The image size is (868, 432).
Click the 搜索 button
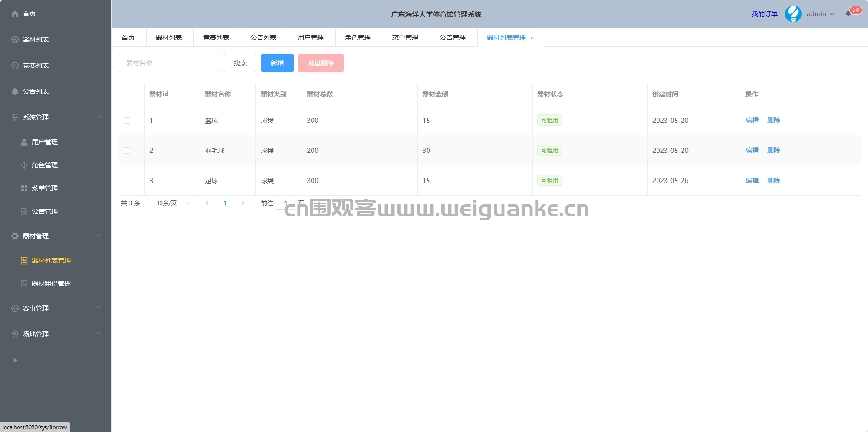tap(240, 63)
